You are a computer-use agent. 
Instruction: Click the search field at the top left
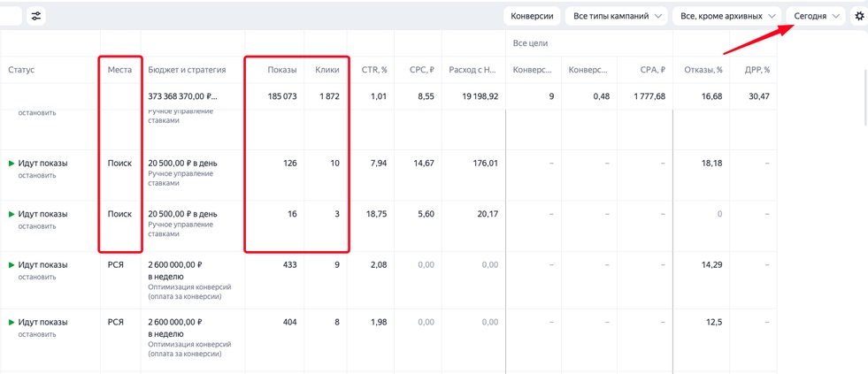(x=11, y=16)
